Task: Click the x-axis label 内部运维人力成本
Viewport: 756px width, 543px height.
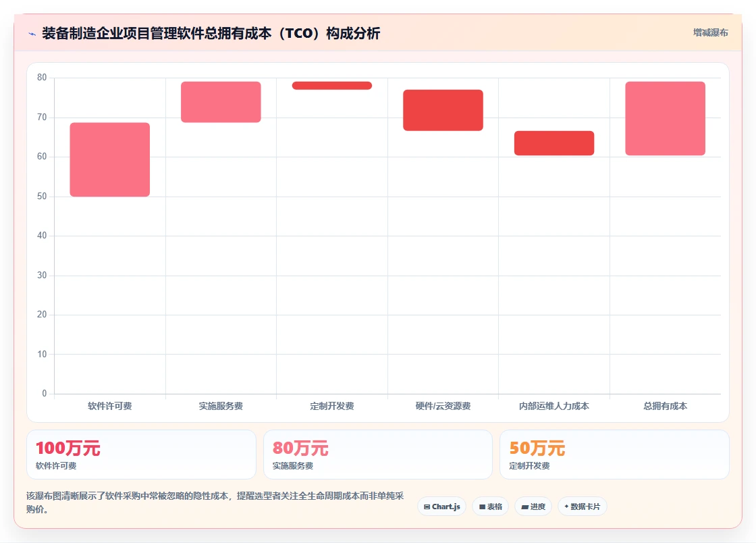Action: [x=554, y=406]
